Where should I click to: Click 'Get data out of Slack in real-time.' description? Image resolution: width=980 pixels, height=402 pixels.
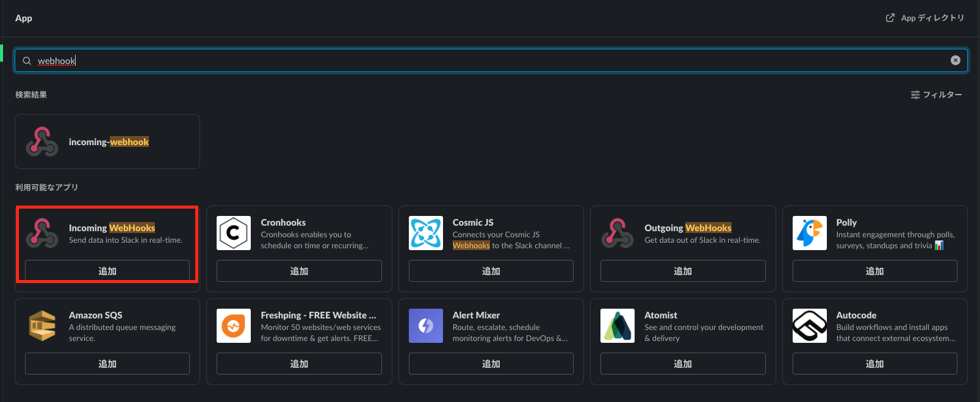click(x=702, y=240)
